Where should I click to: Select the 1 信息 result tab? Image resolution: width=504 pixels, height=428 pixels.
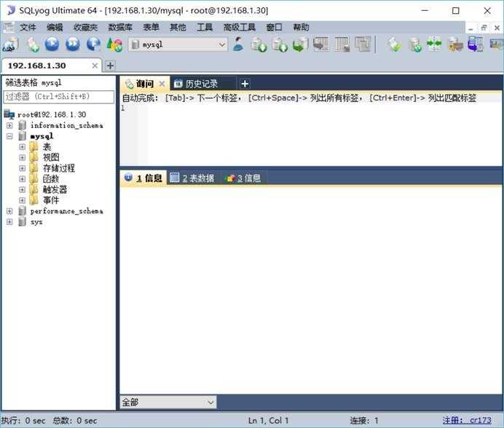[144, 178]
